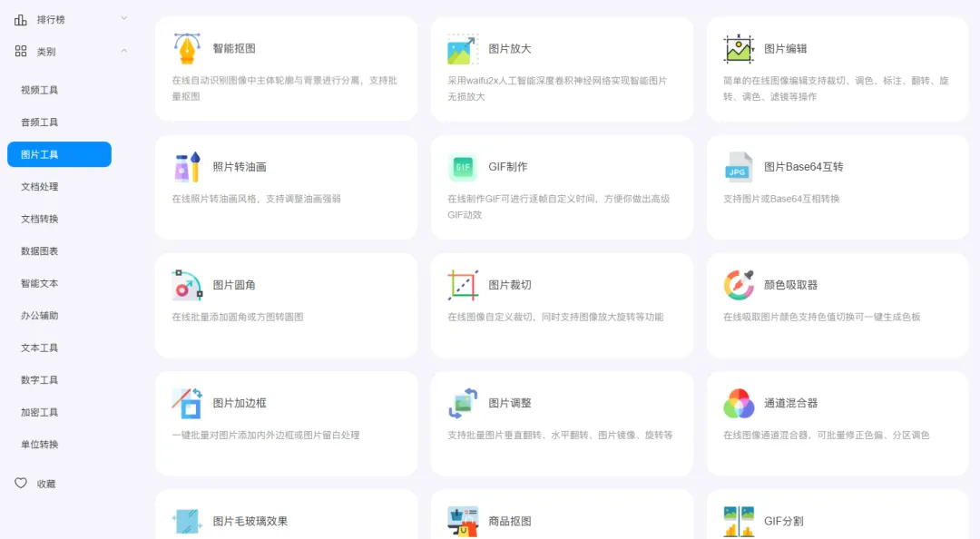
Task: Select 数字工具 category
Action: point(39,379)
